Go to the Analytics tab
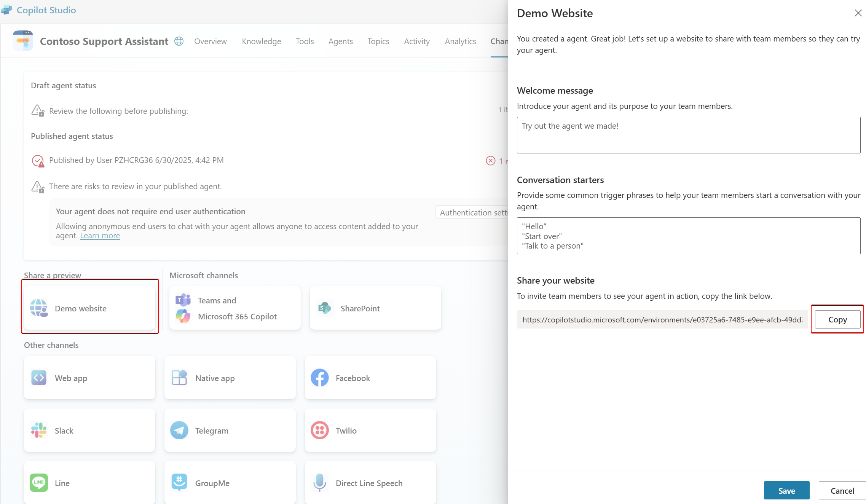866x504 pixels. click(460, 41)
